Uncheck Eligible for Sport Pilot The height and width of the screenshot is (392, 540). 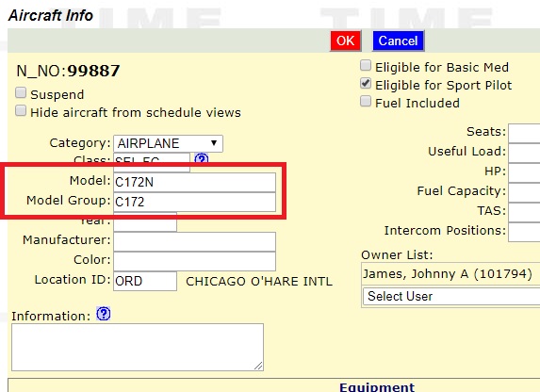coord(366,83)
